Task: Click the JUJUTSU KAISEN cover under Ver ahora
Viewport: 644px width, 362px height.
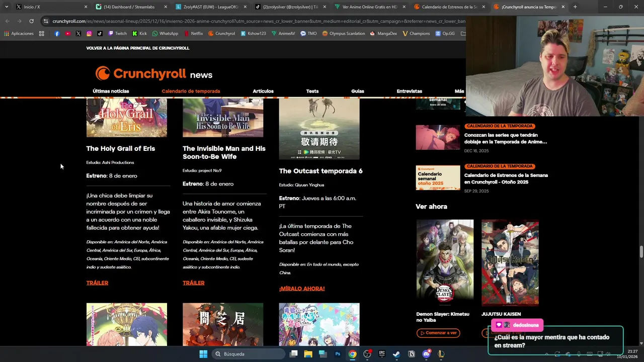Action: point(510,262)
